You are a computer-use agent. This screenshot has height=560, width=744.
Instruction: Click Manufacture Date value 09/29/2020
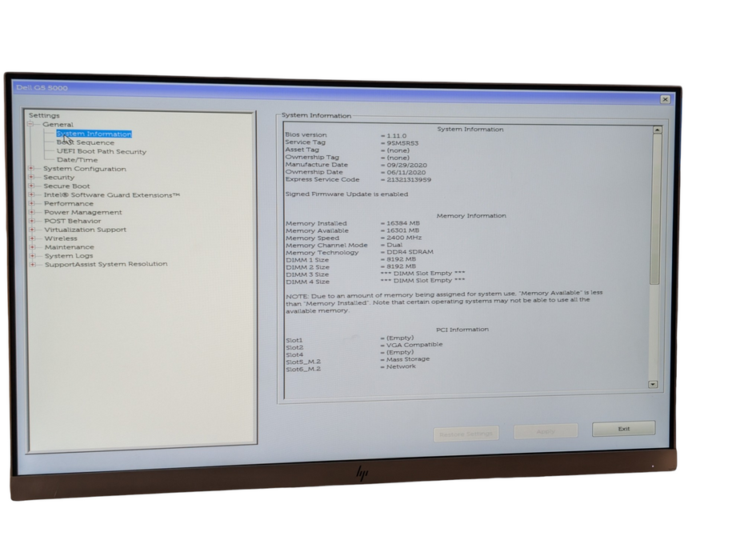tap(406, 165)
